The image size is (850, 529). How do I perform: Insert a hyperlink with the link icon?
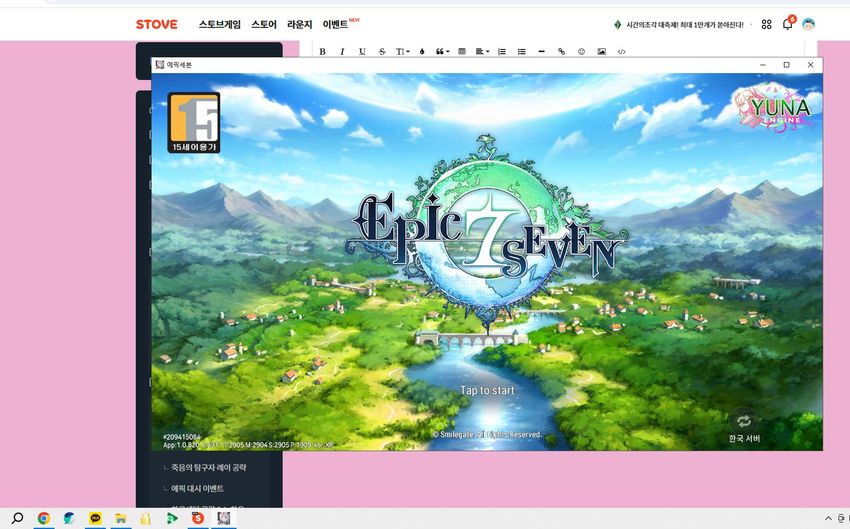[561, 51]
